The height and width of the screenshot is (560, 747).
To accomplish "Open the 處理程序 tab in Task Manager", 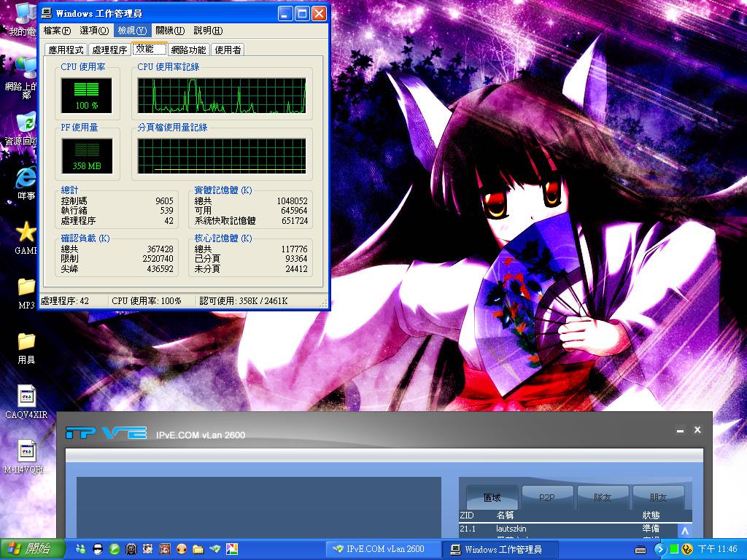I will [x=109, y=50].
